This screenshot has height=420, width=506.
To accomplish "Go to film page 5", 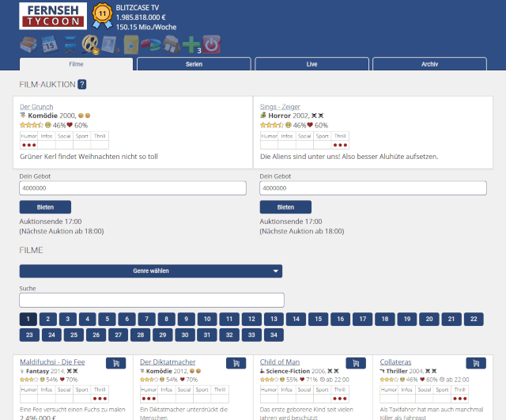I will pos(108,319).
